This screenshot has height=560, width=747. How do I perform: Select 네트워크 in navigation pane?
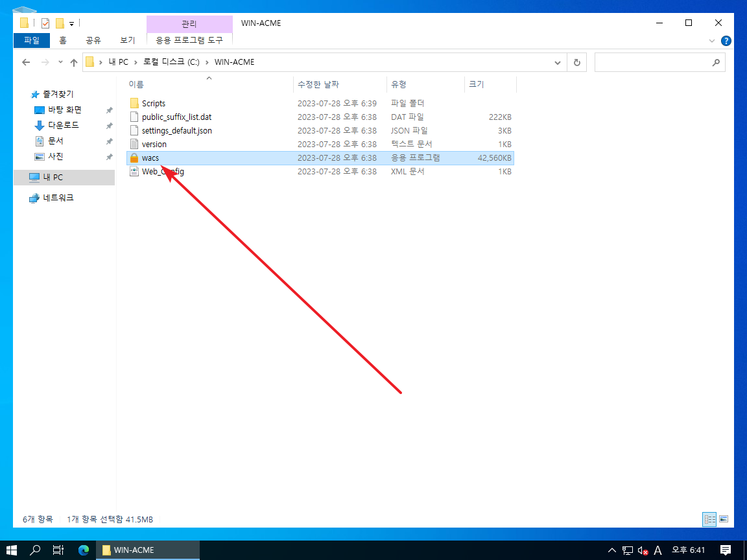[58, 198]
